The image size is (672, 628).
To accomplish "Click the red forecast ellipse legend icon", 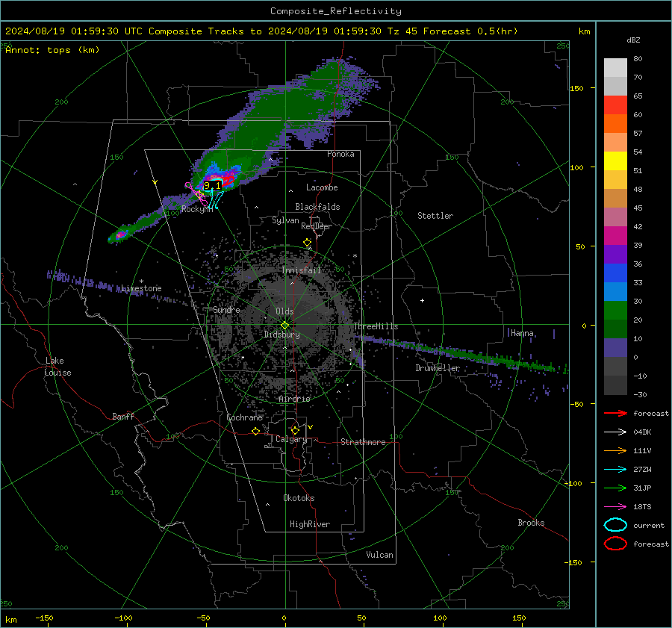I will [x=615, y=544].
